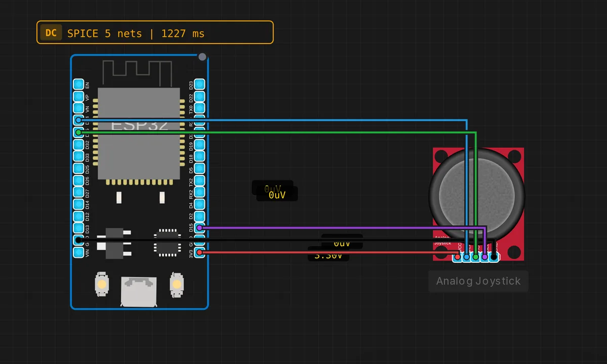Screen dimensions: 607x364
Task: Select the ESP32 D27 pin
Action: pyautogui.click(x=78, y=193)
